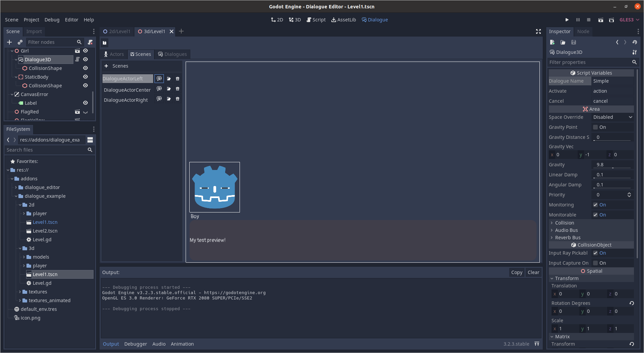Toggle StaticBody node visibility
This screenshot has width=644, height=353.
(x=85, y=77)
